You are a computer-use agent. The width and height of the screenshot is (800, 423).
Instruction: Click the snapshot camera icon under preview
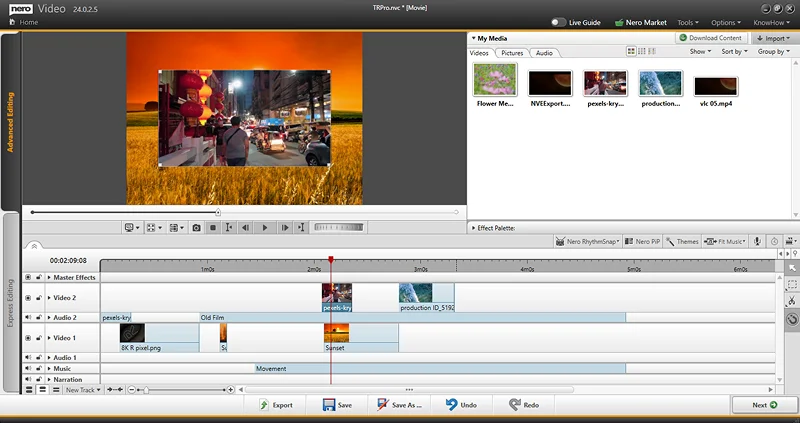197,228
